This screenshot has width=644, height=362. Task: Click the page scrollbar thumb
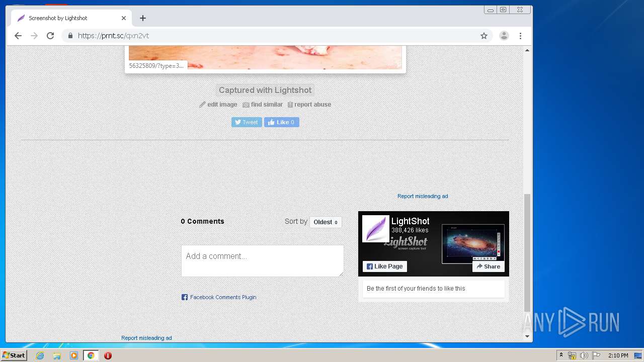(x=527, y=252)
